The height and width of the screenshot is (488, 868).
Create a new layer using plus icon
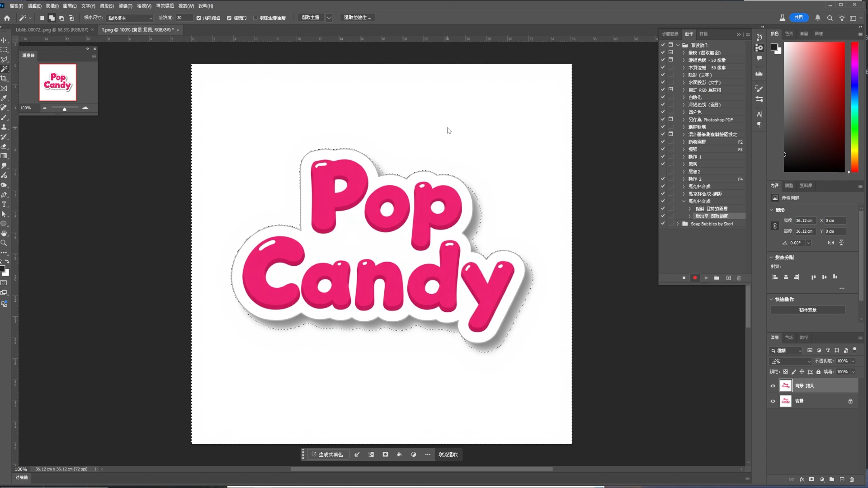coord(842,479)
